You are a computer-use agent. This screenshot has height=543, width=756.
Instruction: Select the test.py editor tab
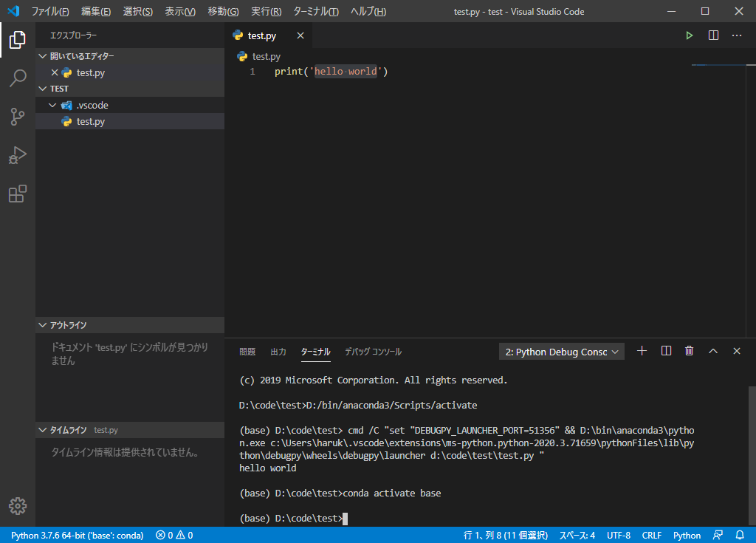(x=269, y=35)
